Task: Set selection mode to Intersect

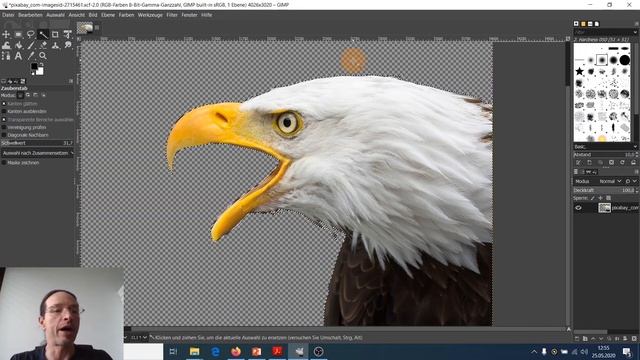Action: click(43, 95)
